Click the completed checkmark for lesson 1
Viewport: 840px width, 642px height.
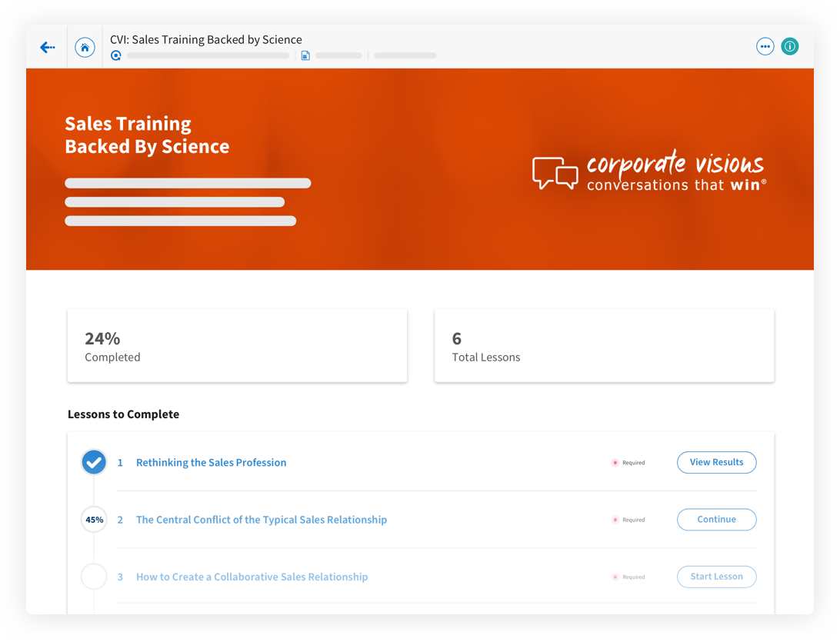point(94,462)
